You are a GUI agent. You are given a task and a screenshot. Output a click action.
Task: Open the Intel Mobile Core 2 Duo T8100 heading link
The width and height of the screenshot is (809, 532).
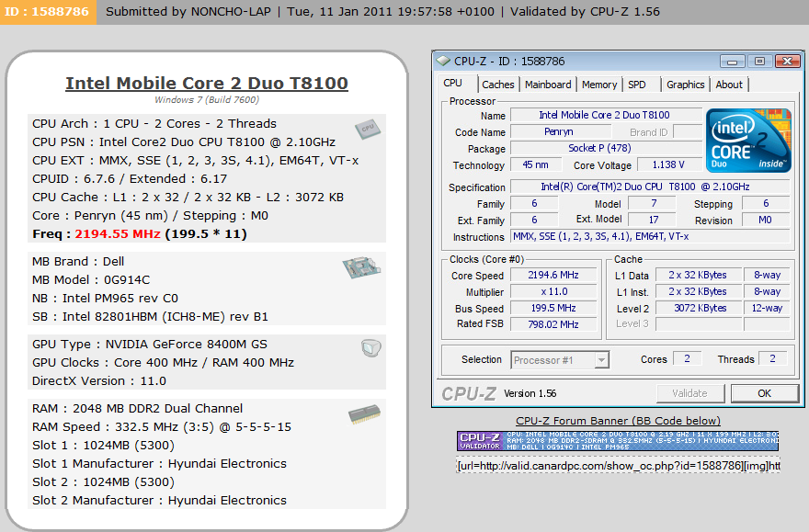click(206, 83)
